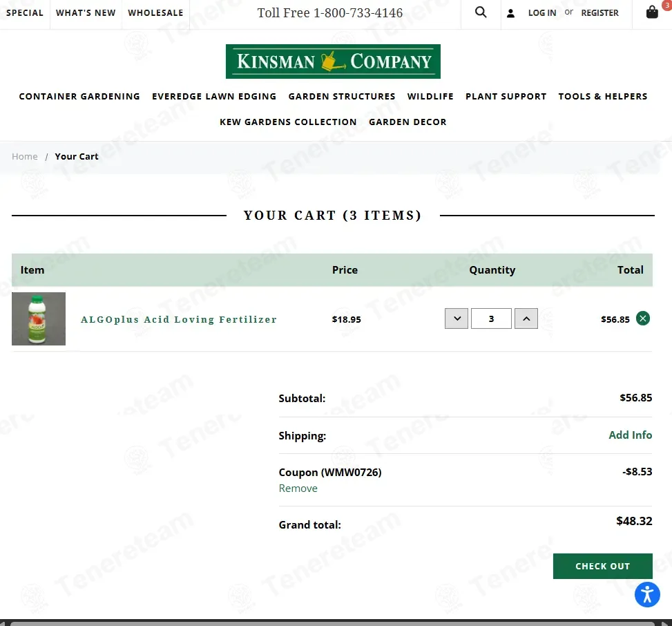Open ALGOplus Acid Loving Fertilizer link
This screenshot has height=626, width=672.
click(x=179, y=319)
